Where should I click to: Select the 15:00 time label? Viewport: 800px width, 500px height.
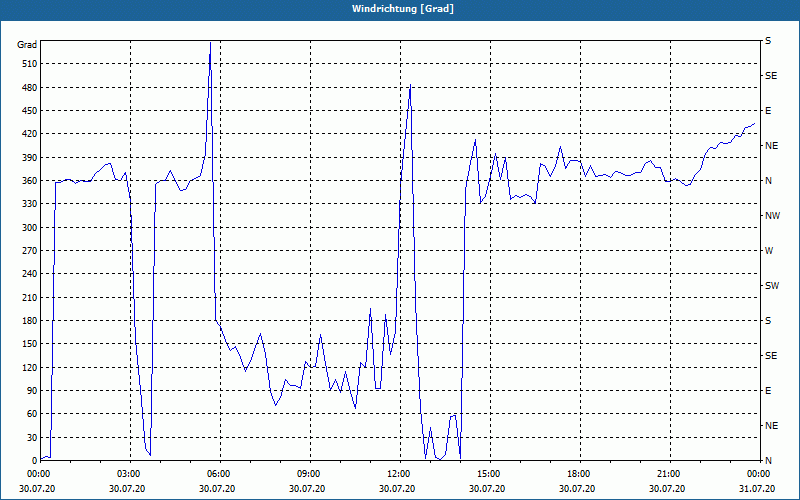click(490, 474)
